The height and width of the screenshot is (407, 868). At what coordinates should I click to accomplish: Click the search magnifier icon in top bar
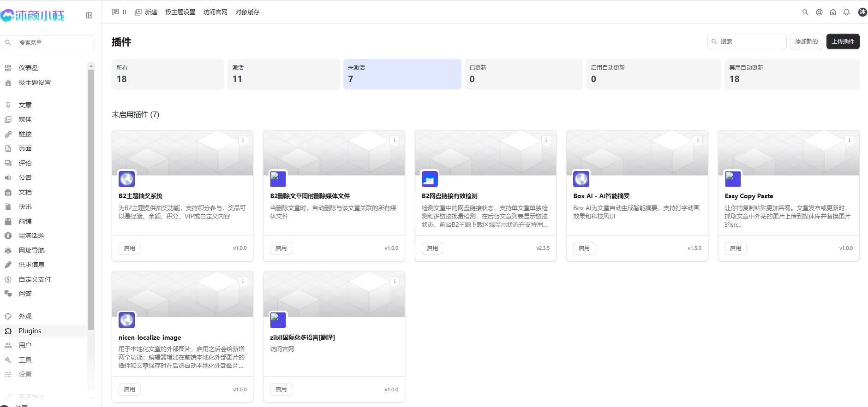[x=805, y=12]
